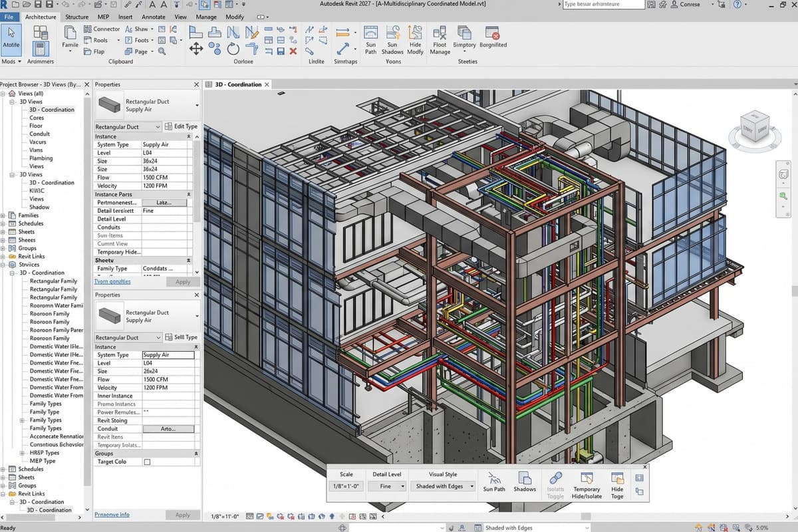The width and height of the screenshot is (798, 532).
Task: Activate the four-arrow Move tool
Action: 196,48
